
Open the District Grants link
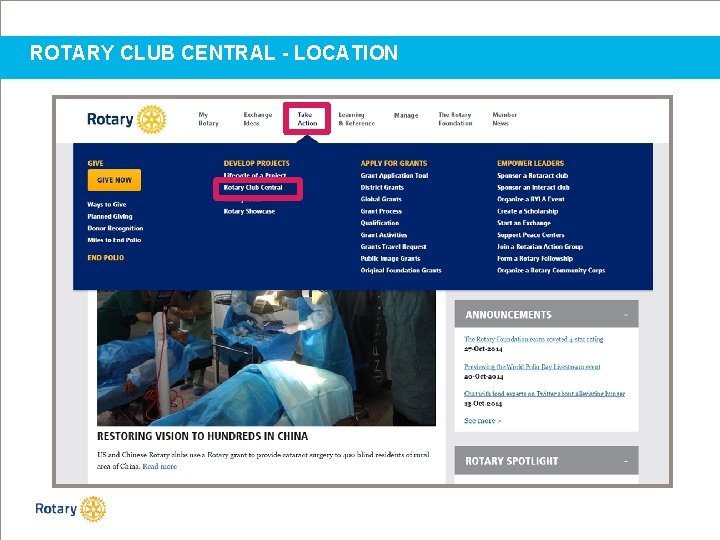pyautogui.click(x=382, y=187)
